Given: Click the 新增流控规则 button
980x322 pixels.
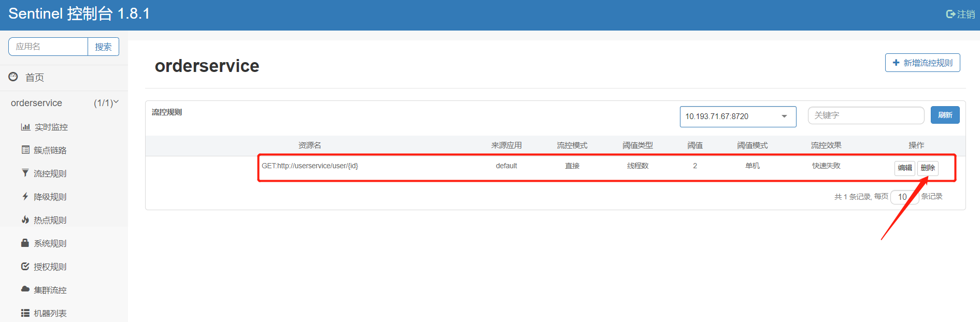Looking at the screenshot, I should click(922, 63).
